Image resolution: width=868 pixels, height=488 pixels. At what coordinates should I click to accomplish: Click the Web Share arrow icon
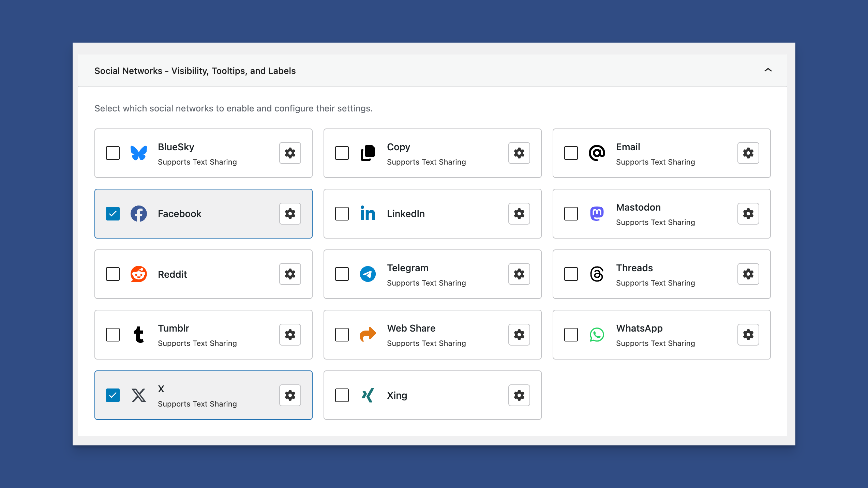pos(368,335)
